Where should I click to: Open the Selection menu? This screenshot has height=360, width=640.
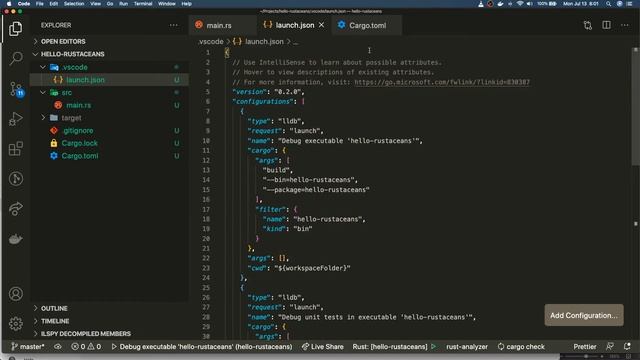tap(74, 4)
